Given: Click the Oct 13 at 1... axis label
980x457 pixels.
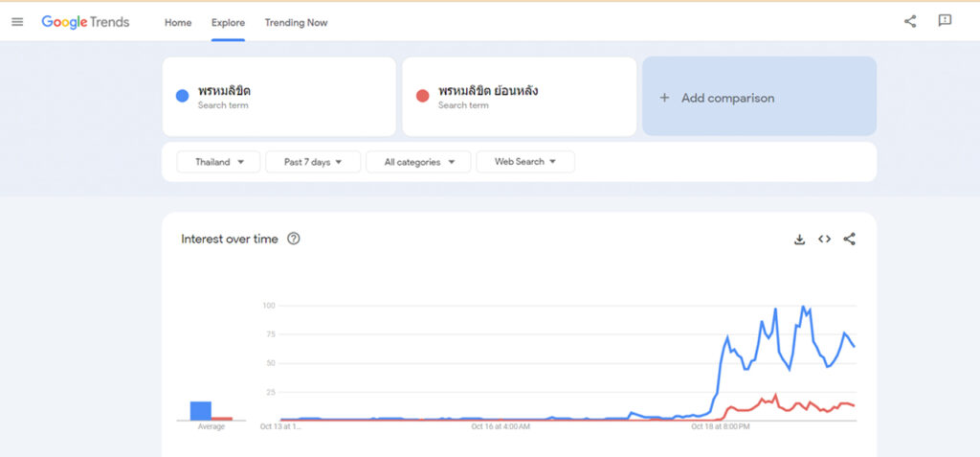Looking at the screenshot, I should 280,427.
